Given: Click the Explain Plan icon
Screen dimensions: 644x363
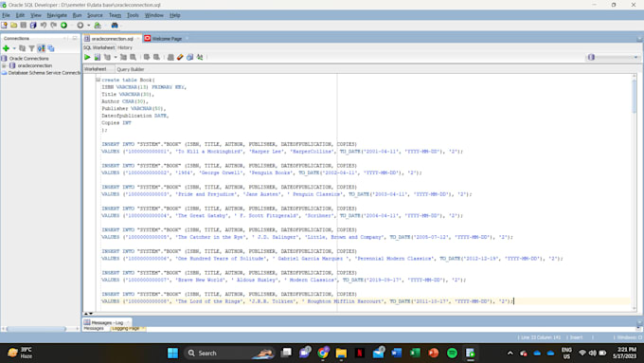Looking at the screenshot, I should pos(108,57).
